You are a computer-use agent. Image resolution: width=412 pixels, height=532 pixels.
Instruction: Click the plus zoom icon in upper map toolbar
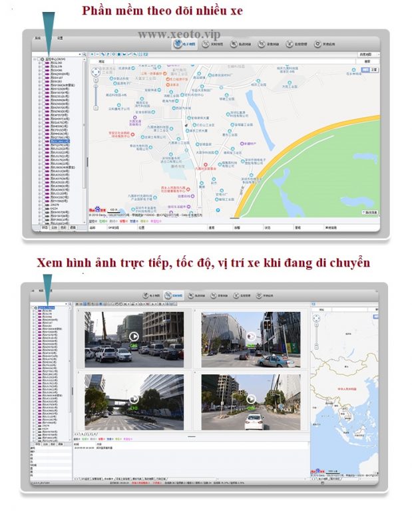coord(92,55)
